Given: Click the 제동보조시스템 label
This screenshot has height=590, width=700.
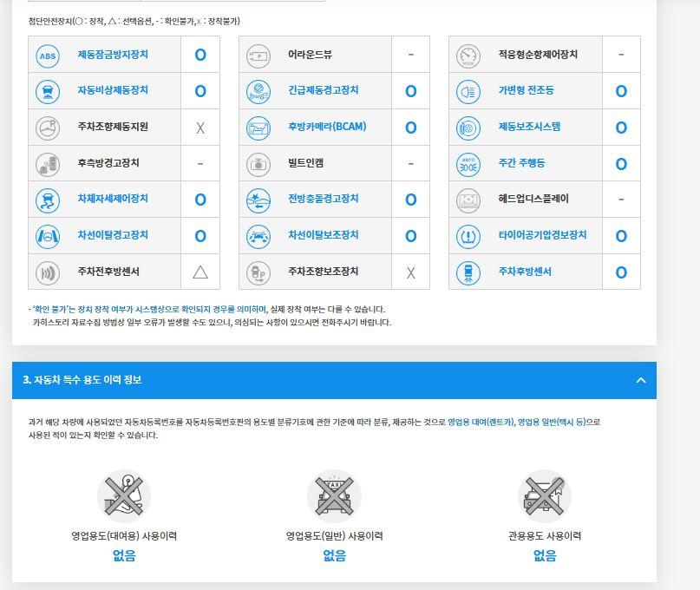Looking at the screenshot, I should point(529,127).
